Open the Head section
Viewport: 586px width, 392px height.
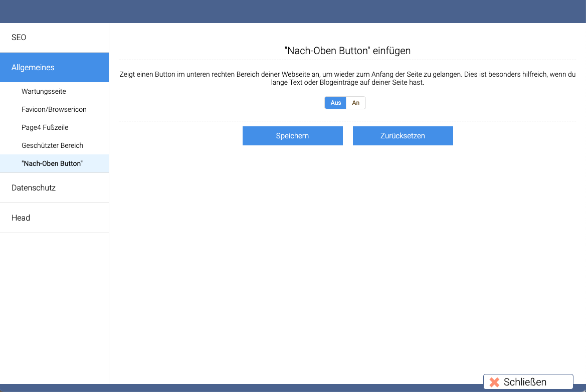click(54, 218)
